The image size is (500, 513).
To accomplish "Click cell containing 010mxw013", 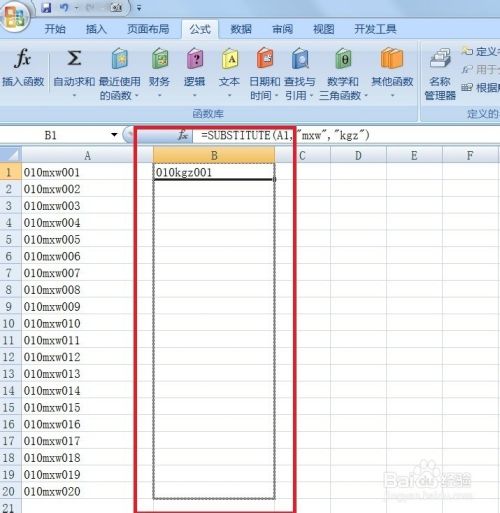I will coord(87,374).
